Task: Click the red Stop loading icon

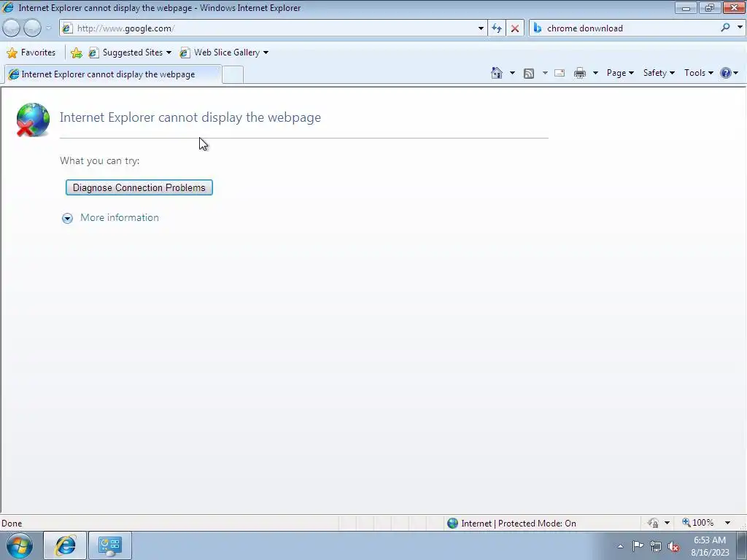Action: [515, 28]
